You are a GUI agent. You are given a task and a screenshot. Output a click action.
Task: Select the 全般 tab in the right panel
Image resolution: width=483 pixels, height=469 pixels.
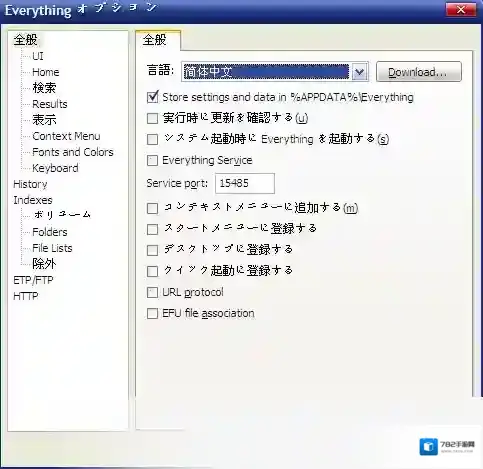[x=158, y=40]
